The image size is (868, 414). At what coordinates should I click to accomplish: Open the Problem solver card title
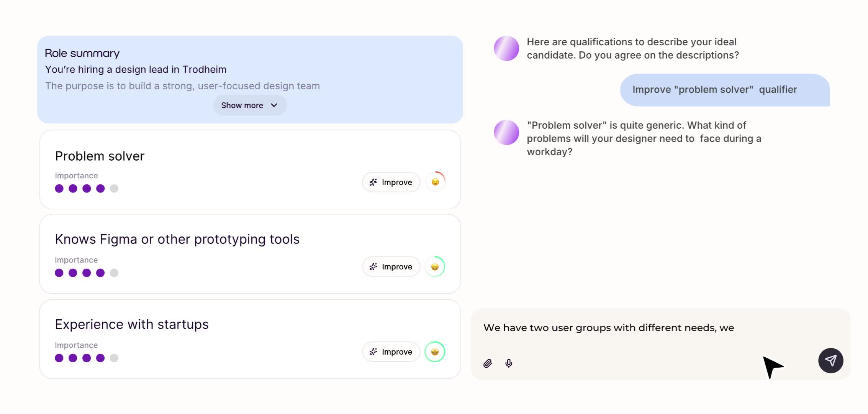(x=100, y=156)
